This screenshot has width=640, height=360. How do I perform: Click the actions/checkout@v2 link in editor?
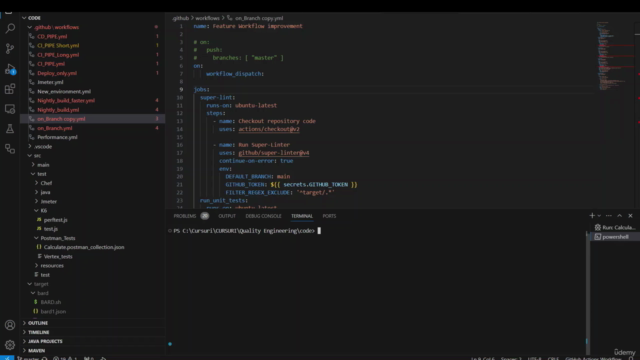pos(269,129)
